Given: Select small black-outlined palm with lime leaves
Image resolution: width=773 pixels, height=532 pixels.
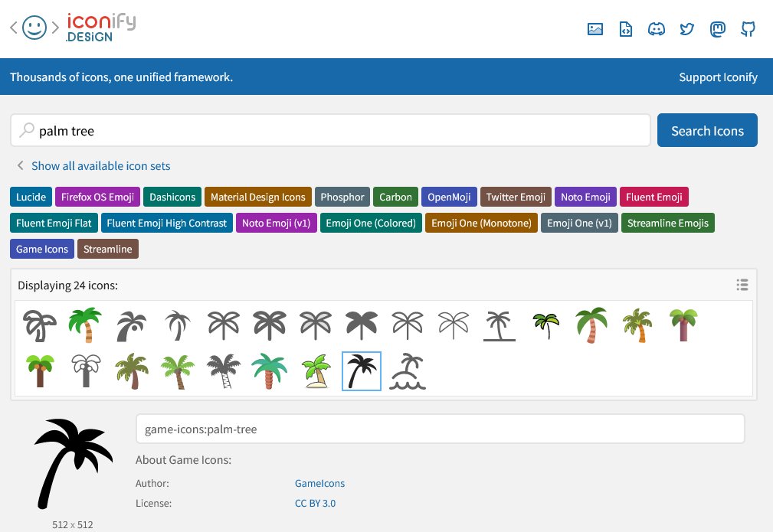Looking at the screenshot, I should pyautogui.click(x=545, y=326).
